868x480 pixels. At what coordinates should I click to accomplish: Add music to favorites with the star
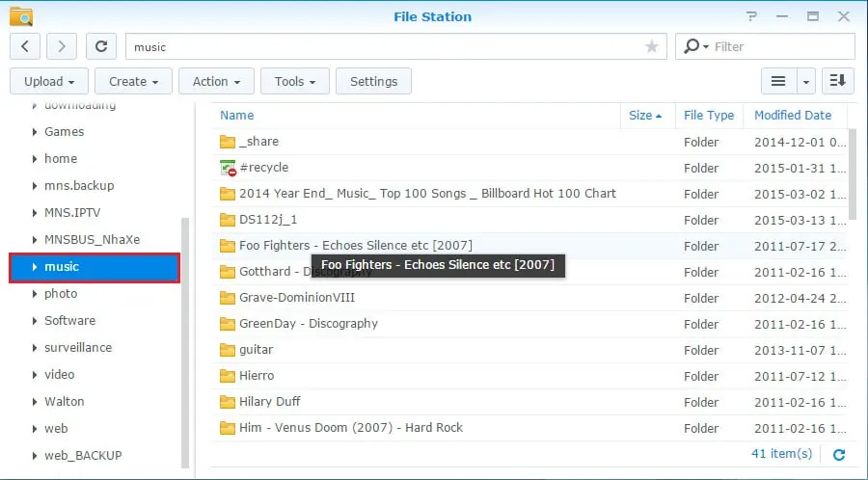tap(652, 46)
